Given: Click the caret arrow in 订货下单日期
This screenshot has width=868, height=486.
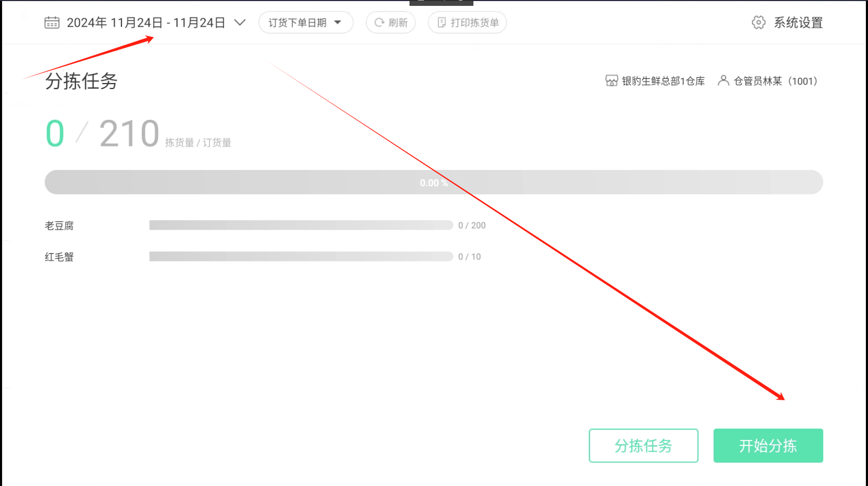Looking at the screenshot, I should tap(338, 22).
